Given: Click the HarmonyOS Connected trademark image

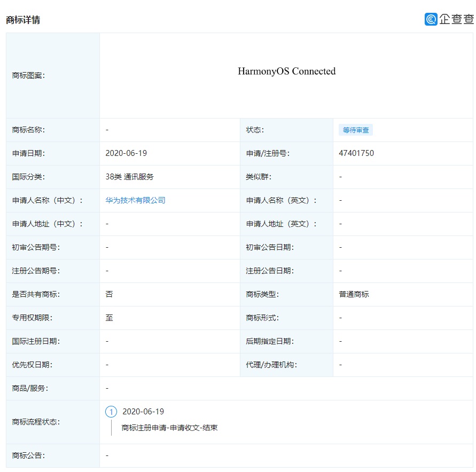Looking at the screenshot, I should point(286,72).
